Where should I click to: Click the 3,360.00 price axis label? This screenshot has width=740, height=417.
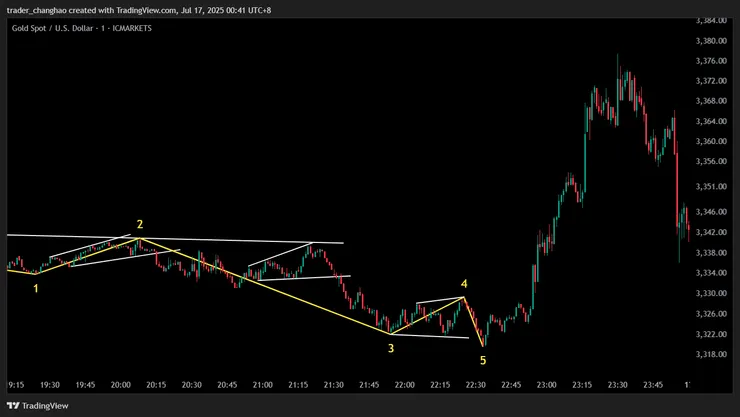711,142
